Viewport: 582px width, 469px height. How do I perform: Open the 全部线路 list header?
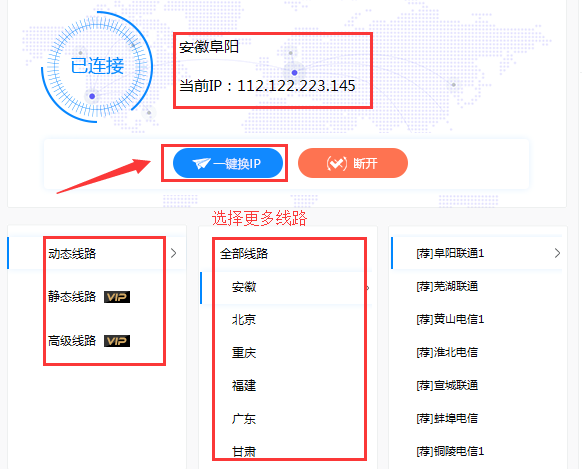pos(244,254)
